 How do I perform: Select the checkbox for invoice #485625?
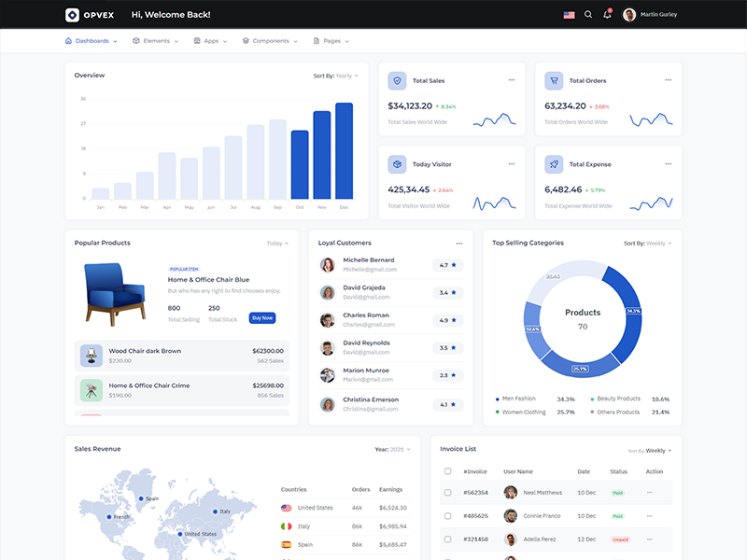(x=448, y=515)
